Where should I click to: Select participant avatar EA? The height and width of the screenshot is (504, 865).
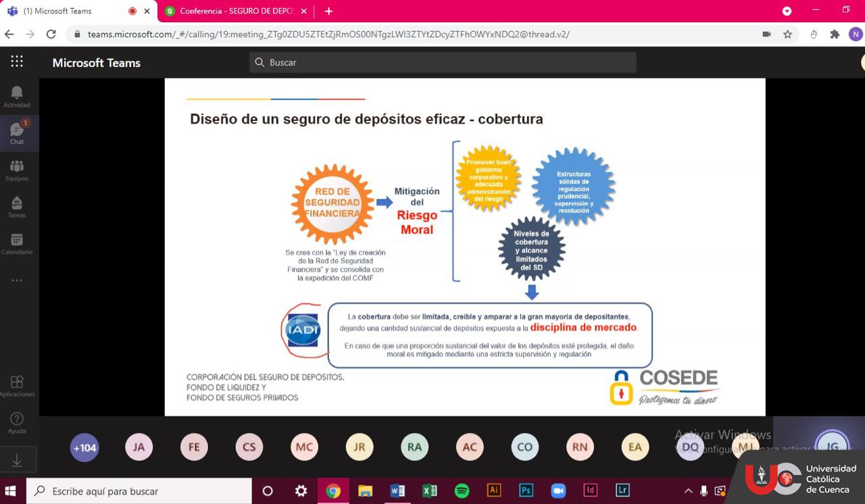point(635,447)
